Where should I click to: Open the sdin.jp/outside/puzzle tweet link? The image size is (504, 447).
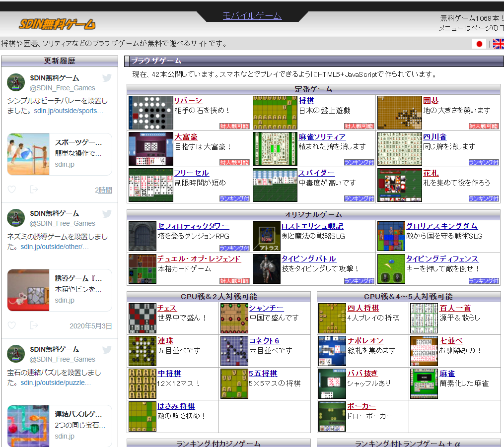pyautogui.click(x=56, y=383)
